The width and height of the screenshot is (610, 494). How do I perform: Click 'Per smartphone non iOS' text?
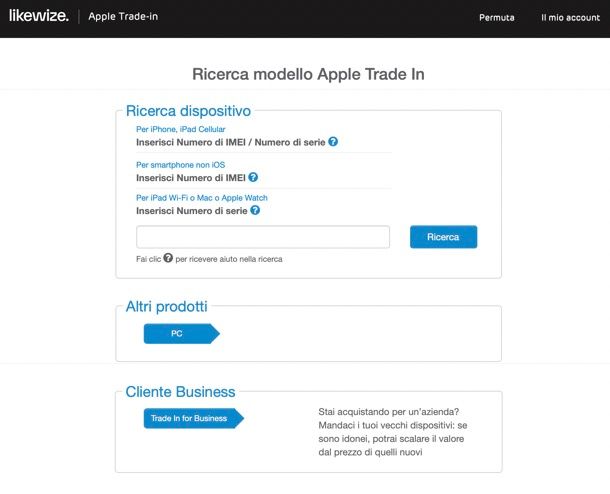[181, 165]
